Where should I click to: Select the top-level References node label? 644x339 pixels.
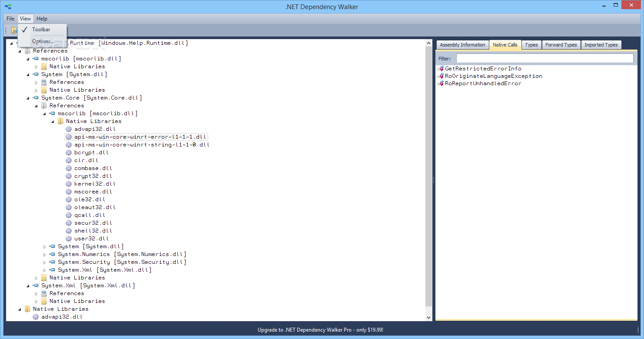pos(50,51)
